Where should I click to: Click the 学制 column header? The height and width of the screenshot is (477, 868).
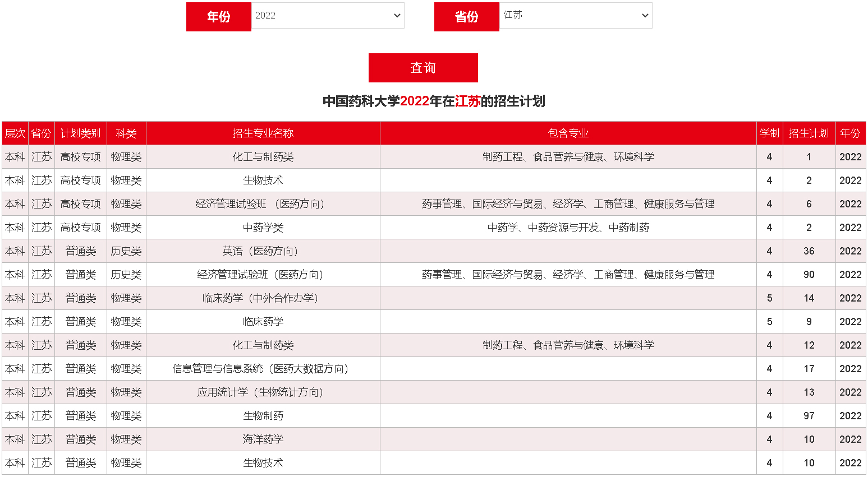(x=769, y=133)
